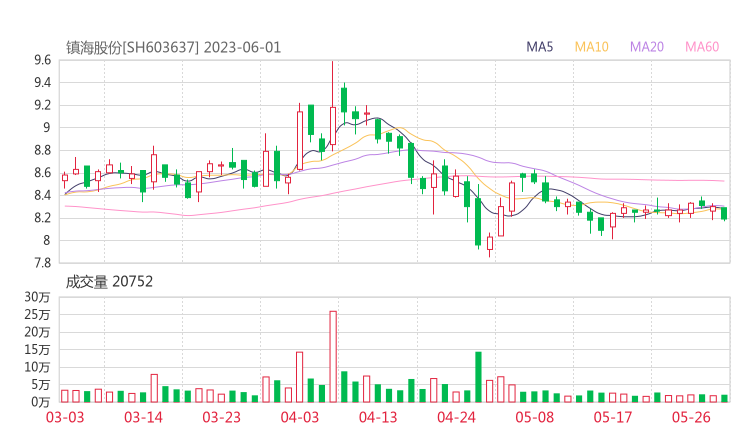Click the 30万 volume axis label

37,297
